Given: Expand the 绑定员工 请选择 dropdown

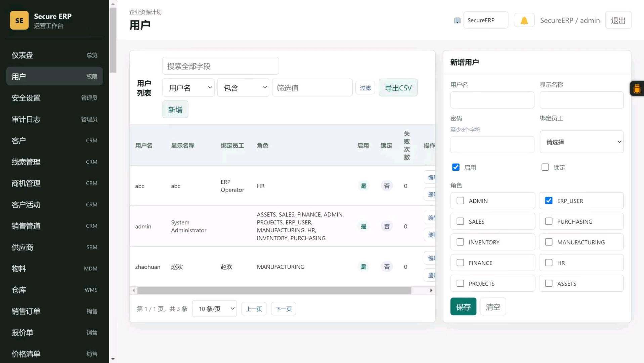Looking at the screenshot, I should tap(582, 142).
